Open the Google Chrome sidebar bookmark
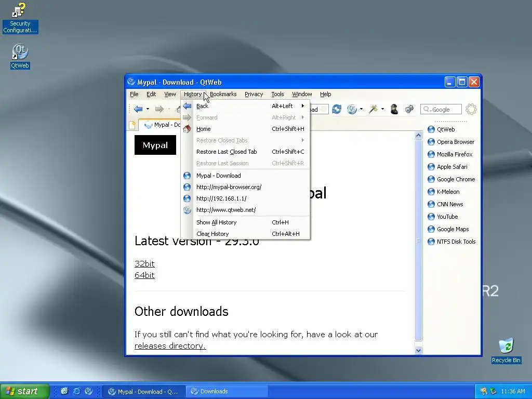Image resolution: width=532 pixels, height=399 pixels. 451,179
